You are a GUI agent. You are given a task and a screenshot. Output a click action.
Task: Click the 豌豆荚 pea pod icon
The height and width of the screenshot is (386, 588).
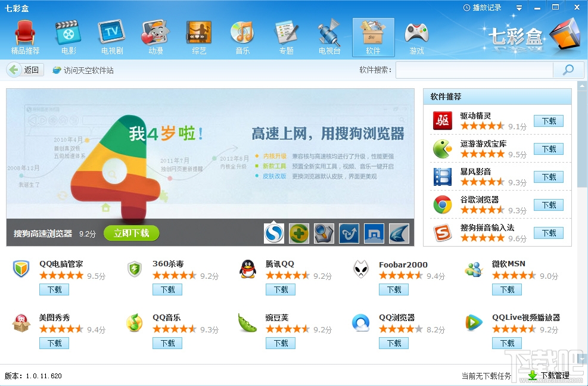[x=247, y=323]
